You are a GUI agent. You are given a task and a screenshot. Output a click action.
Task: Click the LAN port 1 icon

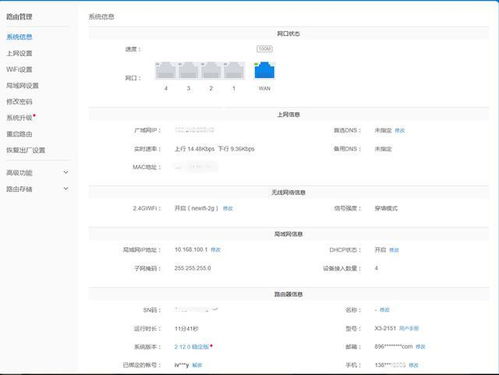[x=234, y=70]
